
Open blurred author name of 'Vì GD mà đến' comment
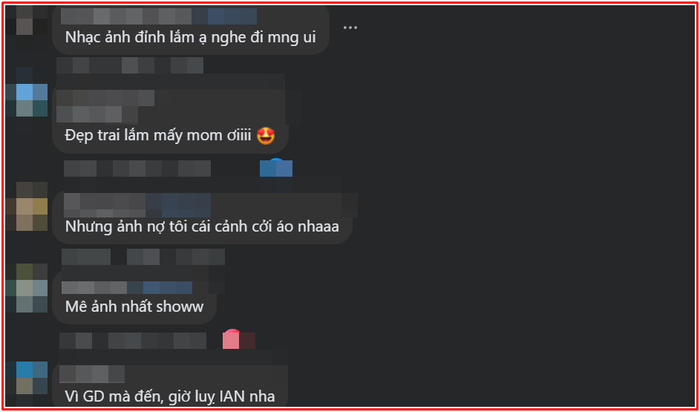click(92, 374)
